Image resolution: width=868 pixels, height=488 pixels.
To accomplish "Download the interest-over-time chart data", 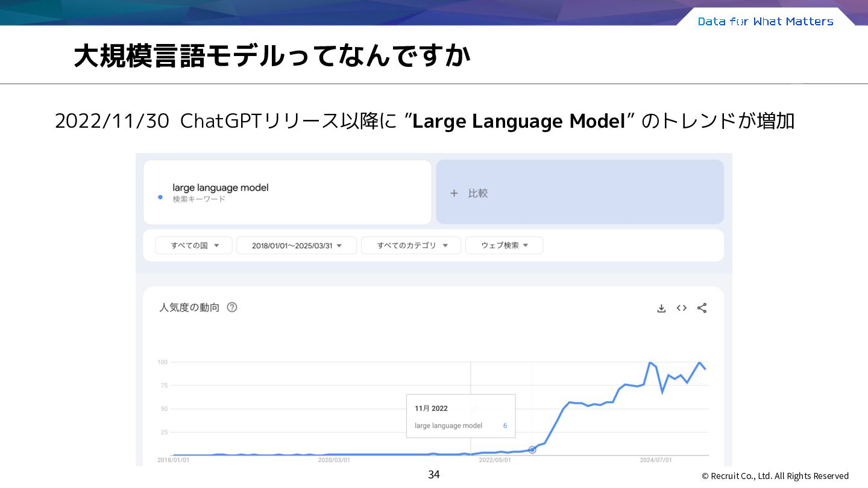I will tap(661, 308).
